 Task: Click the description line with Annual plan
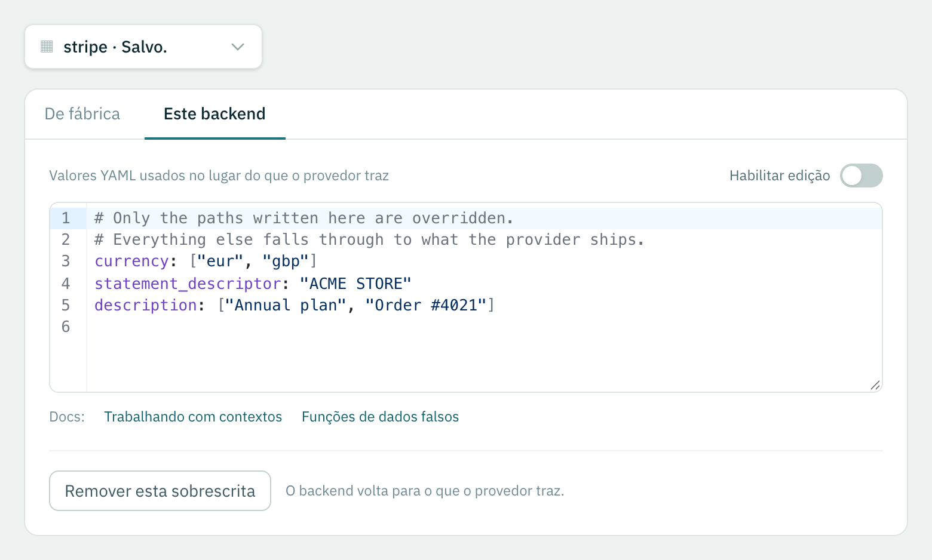click(x=485, y=305)
